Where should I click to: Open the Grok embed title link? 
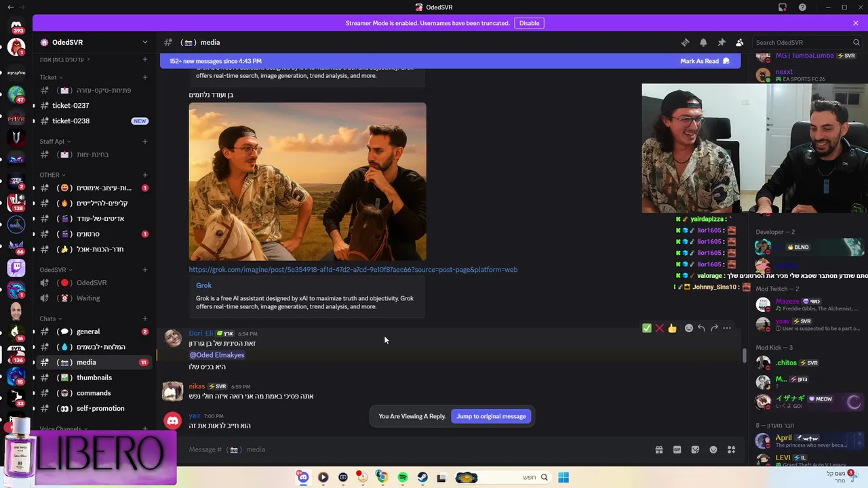[x=203, y=285]
